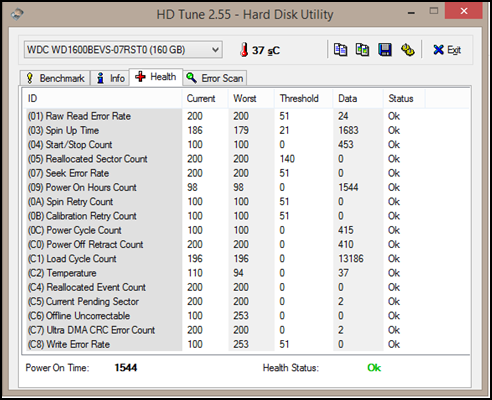Click the HD Tune app icon in title bar
Screen dimensions: 492x400
(17, 14)
